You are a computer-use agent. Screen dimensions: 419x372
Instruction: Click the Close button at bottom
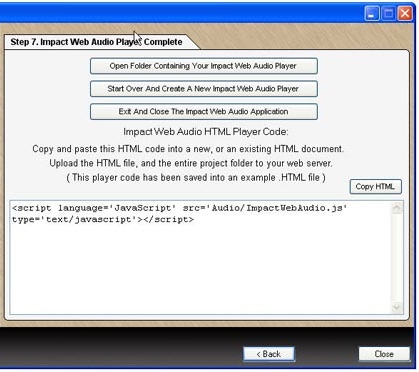(x=384, y=354)
